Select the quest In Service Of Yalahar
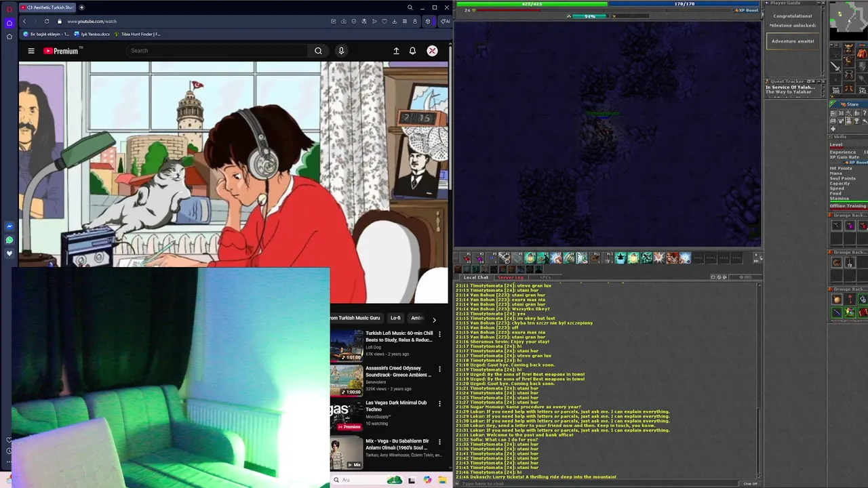Viewport: 868px width, 488px height. (790, 87)
